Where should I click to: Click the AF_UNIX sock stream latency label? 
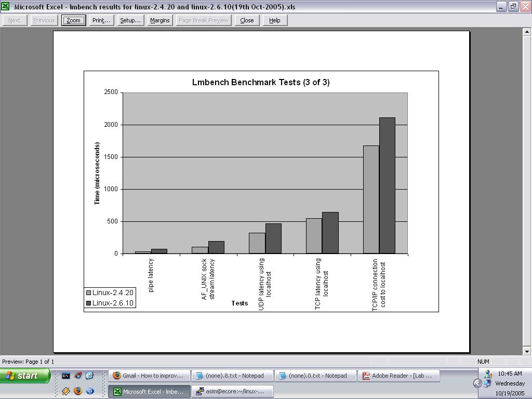(x=208, y=279)
